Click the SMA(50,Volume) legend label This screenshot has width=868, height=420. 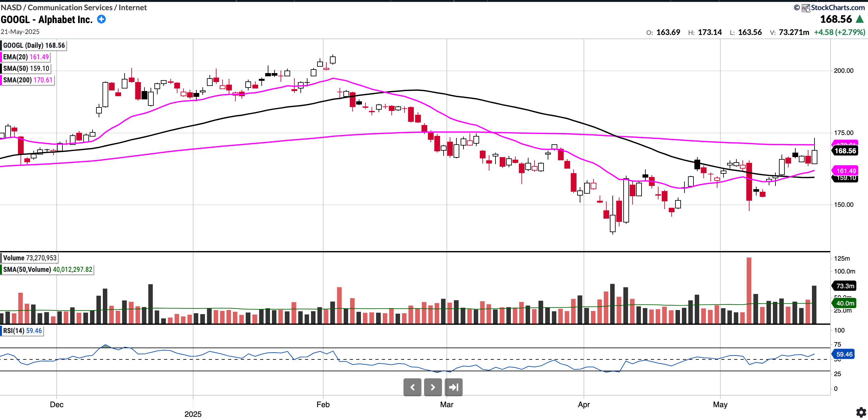coord(47,270)
